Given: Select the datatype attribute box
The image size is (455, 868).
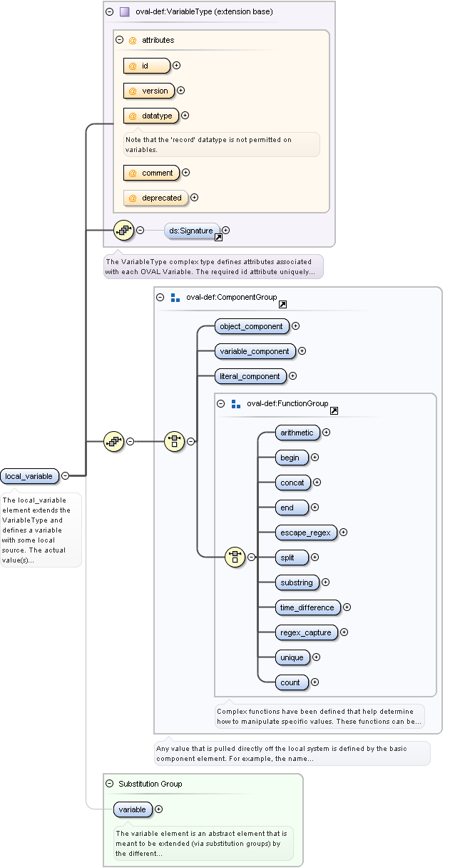Looking at the screenshot, I should (150, 116).
